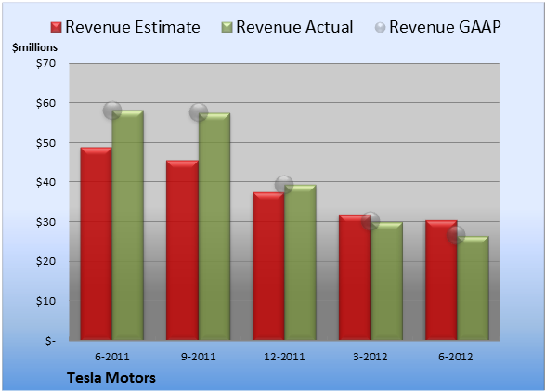Click the '12-2011' x-axis label

[284, 357]
